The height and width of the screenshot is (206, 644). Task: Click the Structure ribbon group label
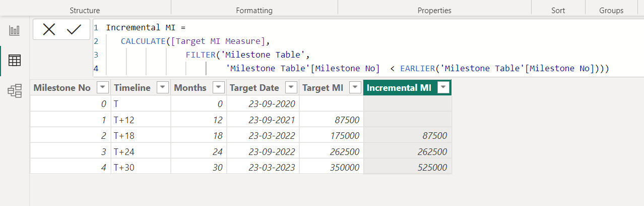tap(85, 10)
